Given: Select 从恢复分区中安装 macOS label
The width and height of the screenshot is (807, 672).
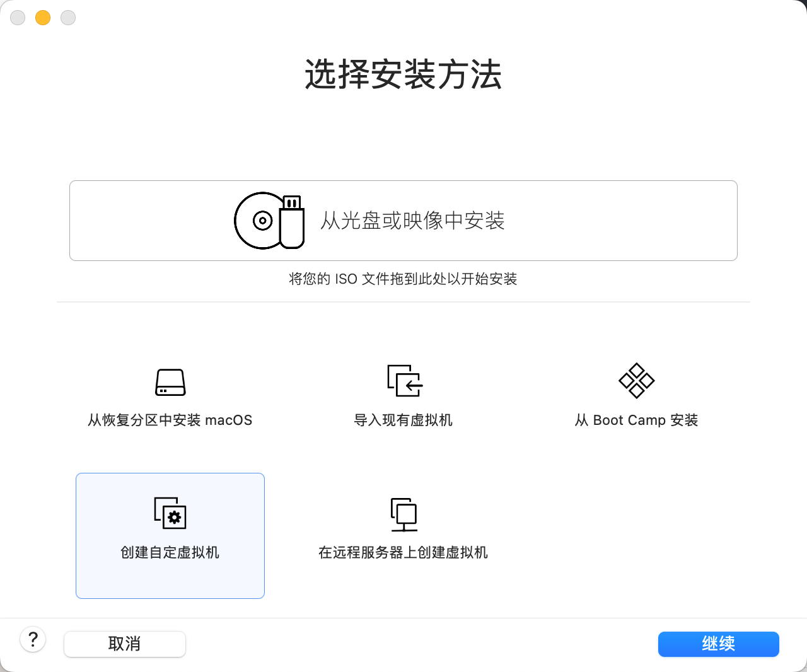Looking at the screenshot, I should tap(170, 420).
